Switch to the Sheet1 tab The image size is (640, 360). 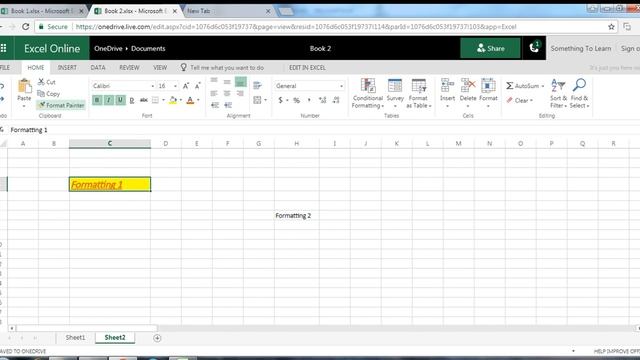point(76,338)
